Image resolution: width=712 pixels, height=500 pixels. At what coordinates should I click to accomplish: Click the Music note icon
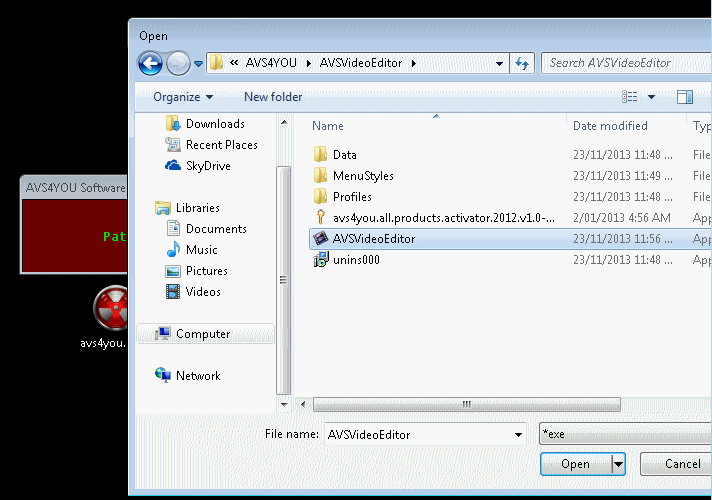[x=173, y=249]
